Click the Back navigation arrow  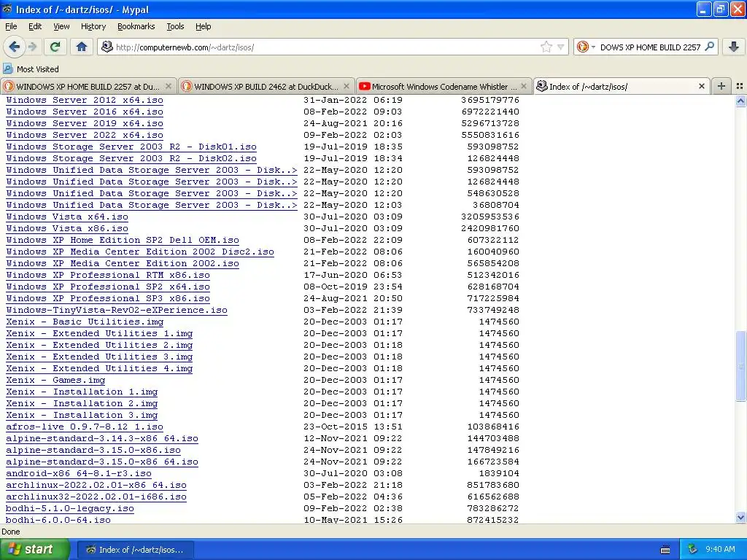[x=15, y=47]
